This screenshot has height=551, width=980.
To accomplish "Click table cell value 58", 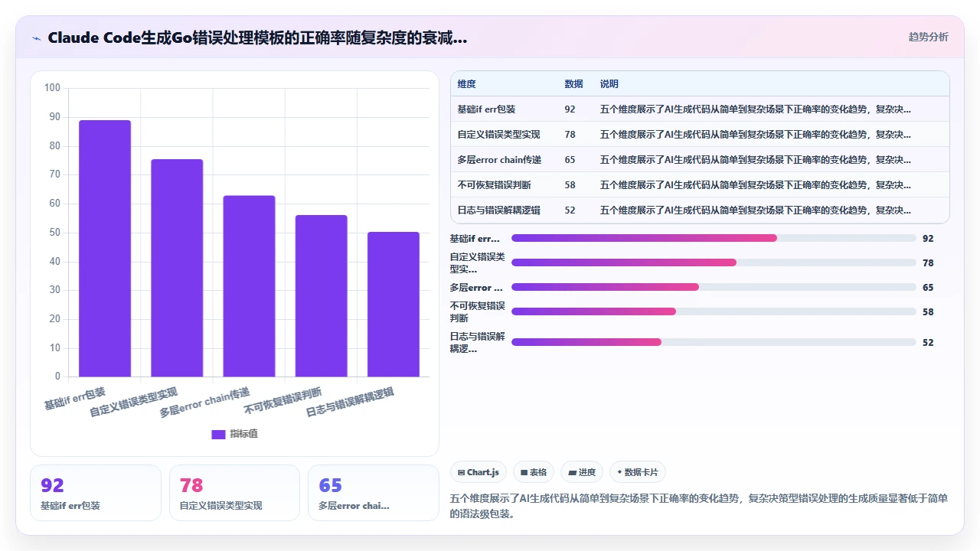I will point(570,185).
